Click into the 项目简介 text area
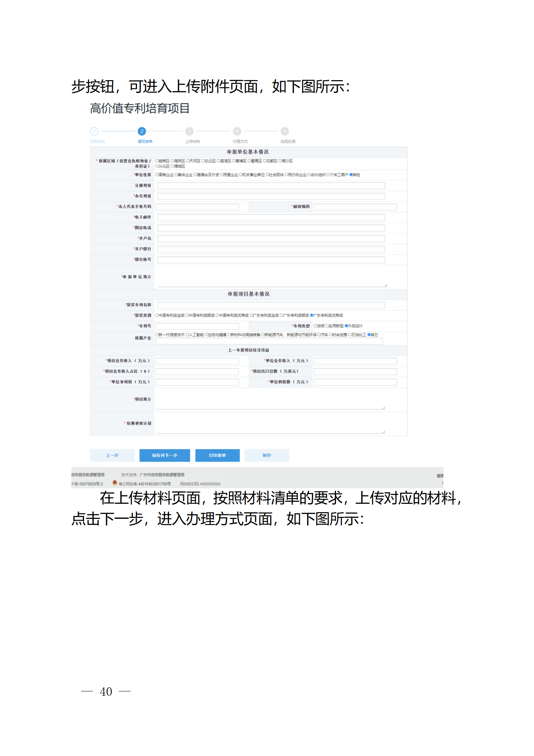Screen dimensions: 534x756 coord(270,399)
